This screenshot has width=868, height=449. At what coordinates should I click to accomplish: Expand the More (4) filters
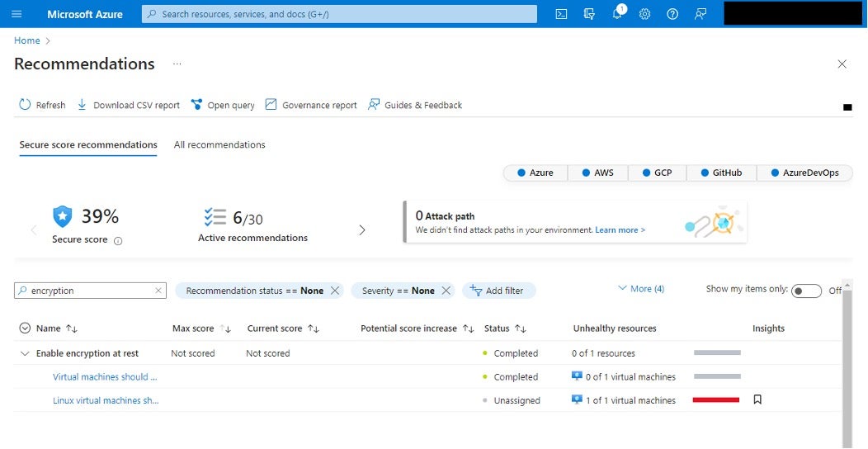[641, 288]
